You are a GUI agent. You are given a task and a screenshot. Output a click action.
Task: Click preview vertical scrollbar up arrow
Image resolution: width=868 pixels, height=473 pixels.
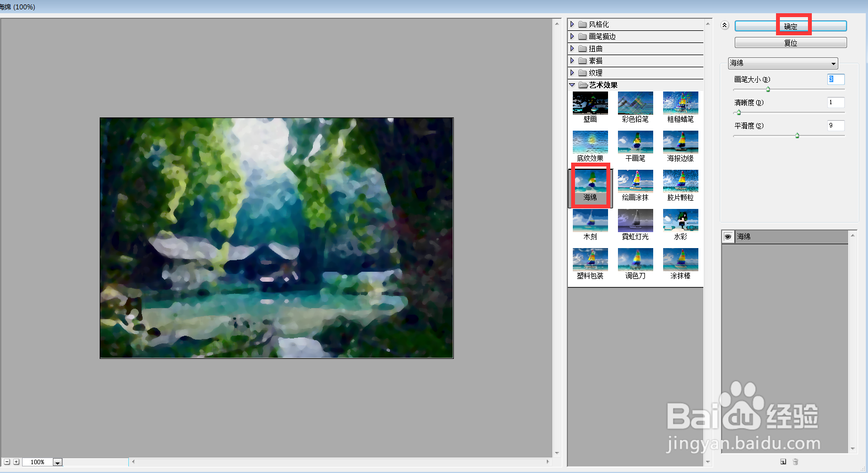coord(557,24)
